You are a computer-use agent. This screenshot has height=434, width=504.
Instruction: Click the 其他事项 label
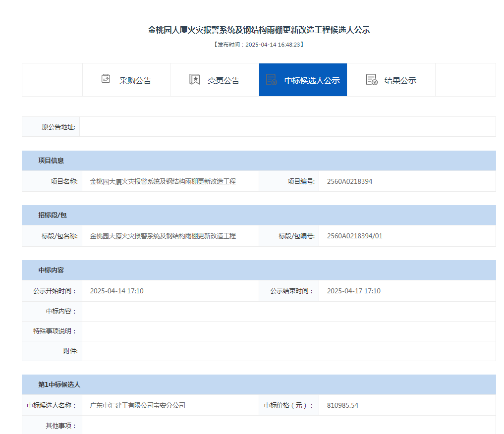click(x=61, y=426)
